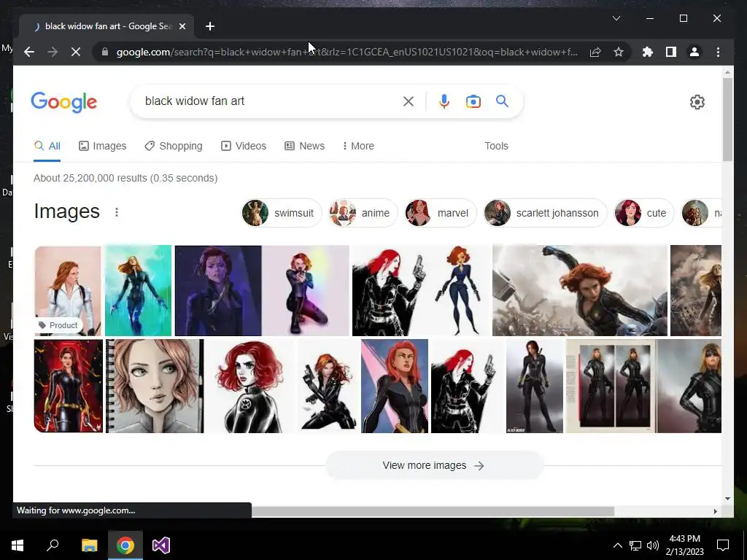This screenshot has width=747, height=560.
Task: Click the address bar URL
Action: pos(347,52)
